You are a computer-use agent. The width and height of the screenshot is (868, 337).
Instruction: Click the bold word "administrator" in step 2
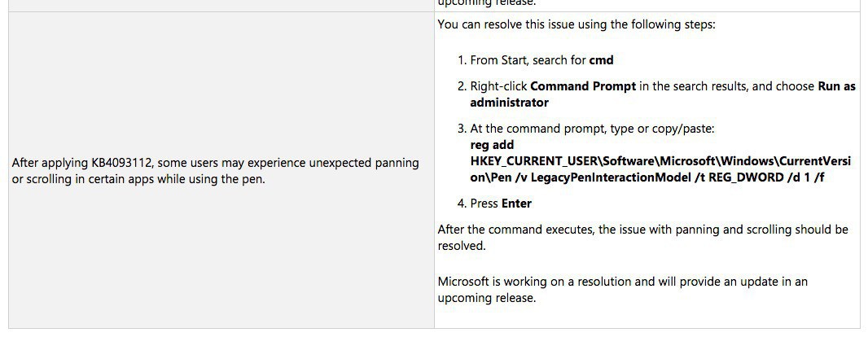509,103
